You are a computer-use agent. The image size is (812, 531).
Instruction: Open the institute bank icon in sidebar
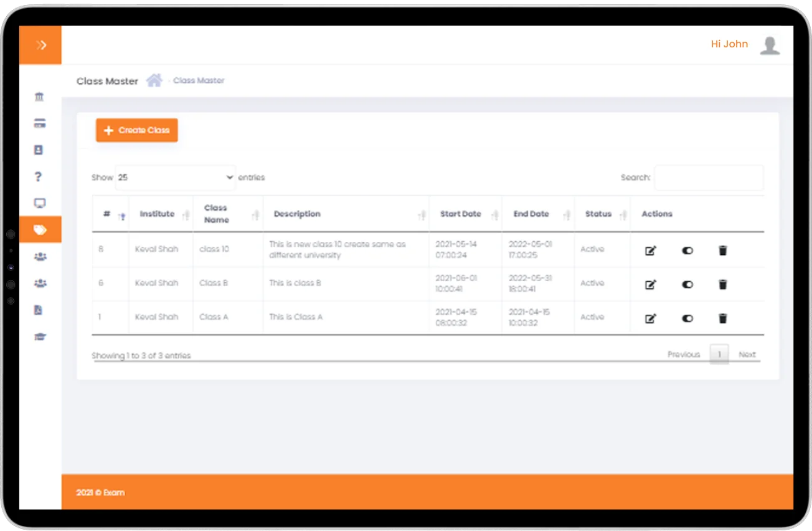click(x=40, y=97)
